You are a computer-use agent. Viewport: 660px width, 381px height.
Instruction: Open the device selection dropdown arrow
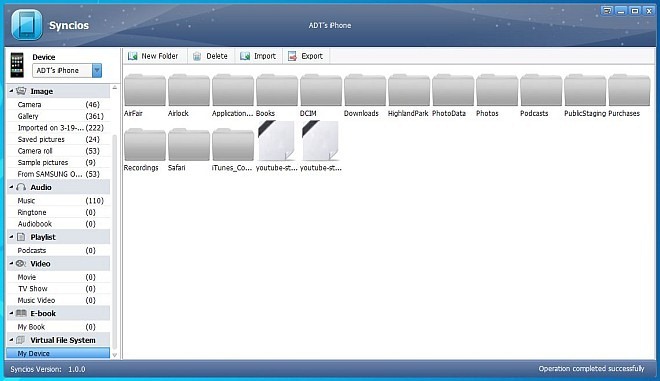(x=97, y=70)
